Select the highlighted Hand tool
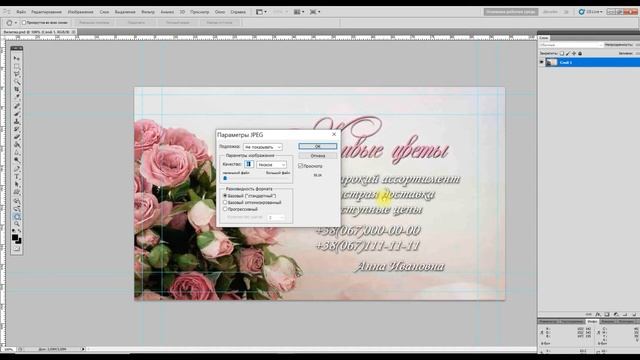 click(17, 217)
